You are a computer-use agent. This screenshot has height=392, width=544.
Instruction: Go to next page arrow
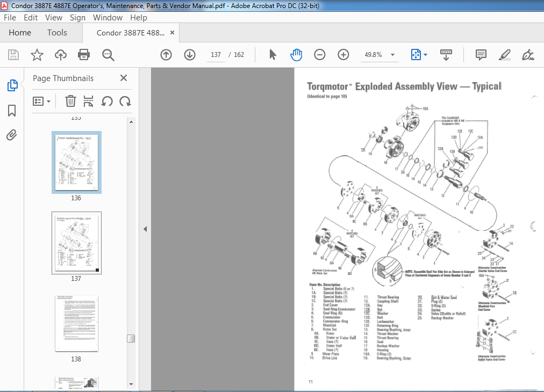pyautogui.click(x=189, y=55)
